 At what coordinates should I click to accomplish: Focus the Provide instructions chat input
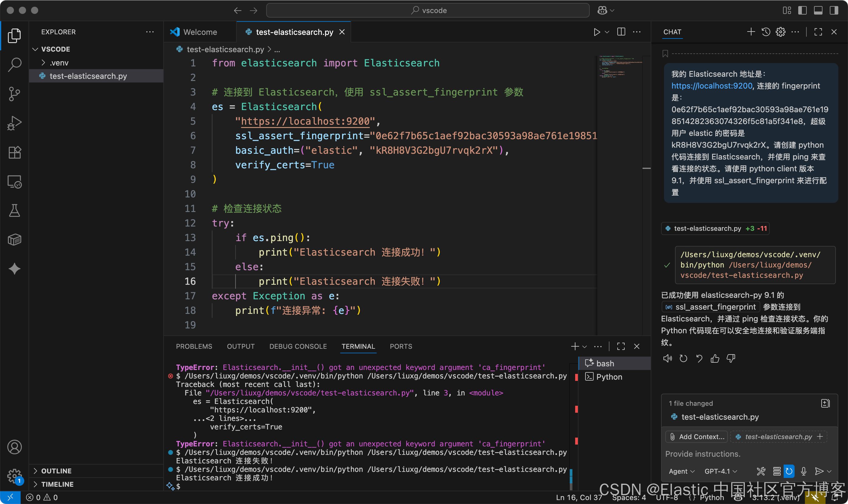pyautogui.click(x=749, y=454)
